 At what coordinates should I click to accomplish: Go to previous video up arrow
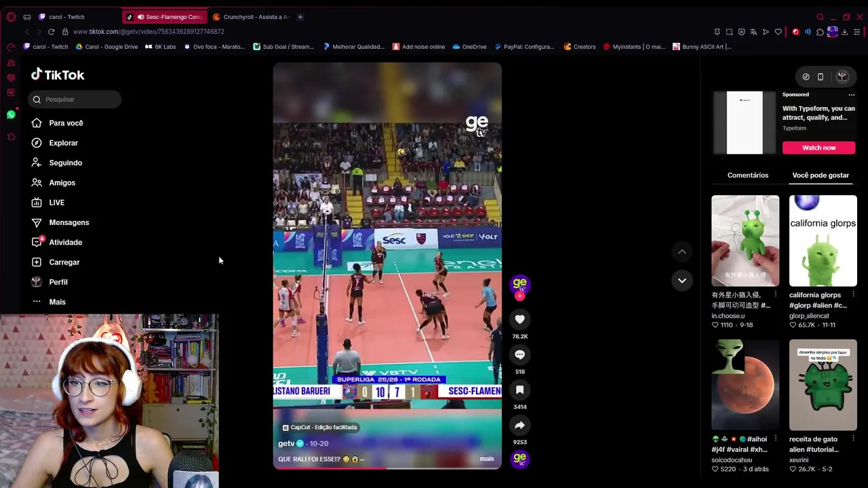[x=682, y=251]
